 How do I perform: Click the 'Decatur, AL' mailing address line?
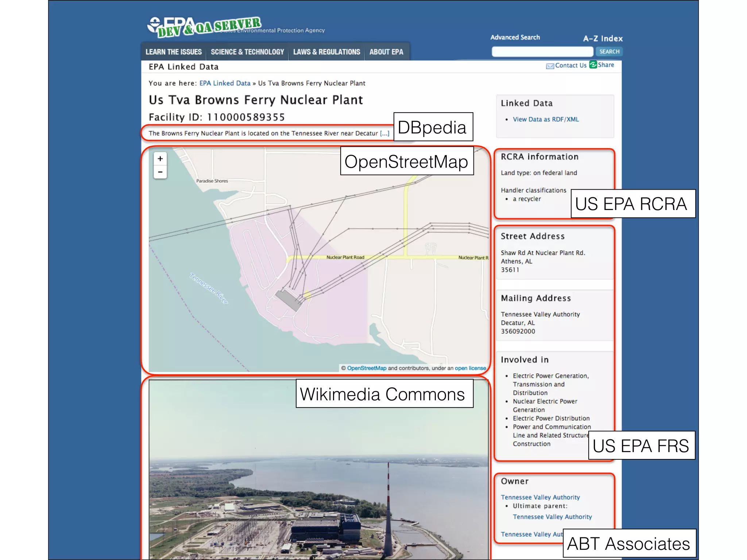point(518,323)
